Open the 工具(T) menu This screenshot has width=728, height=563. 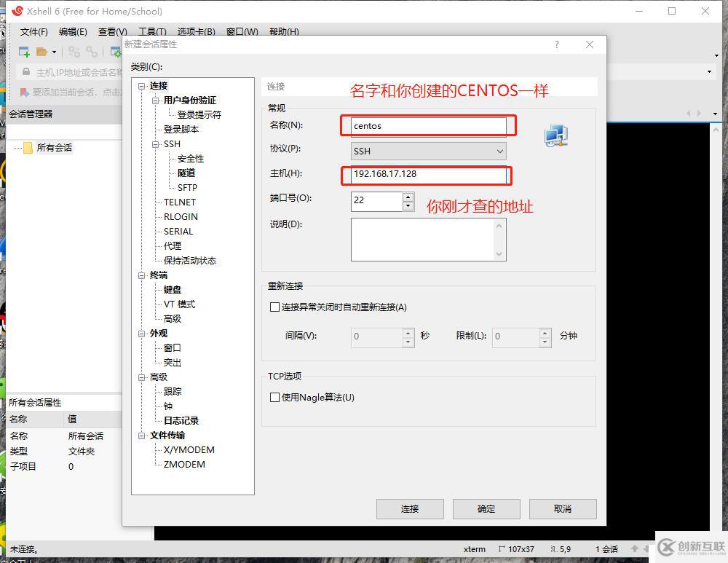[x=152, y=31]
